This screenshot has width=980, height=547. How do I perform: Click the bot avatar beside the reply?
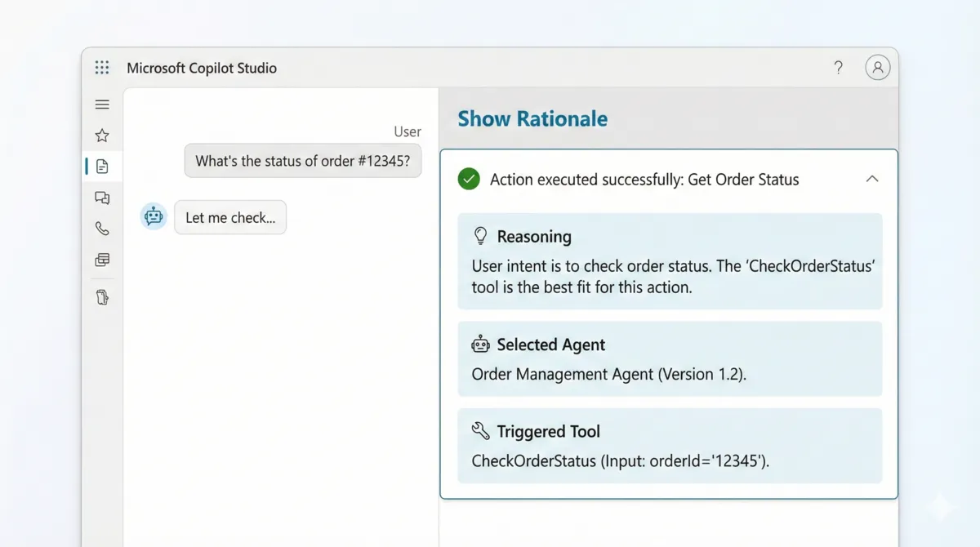click(x=153, y=216)
